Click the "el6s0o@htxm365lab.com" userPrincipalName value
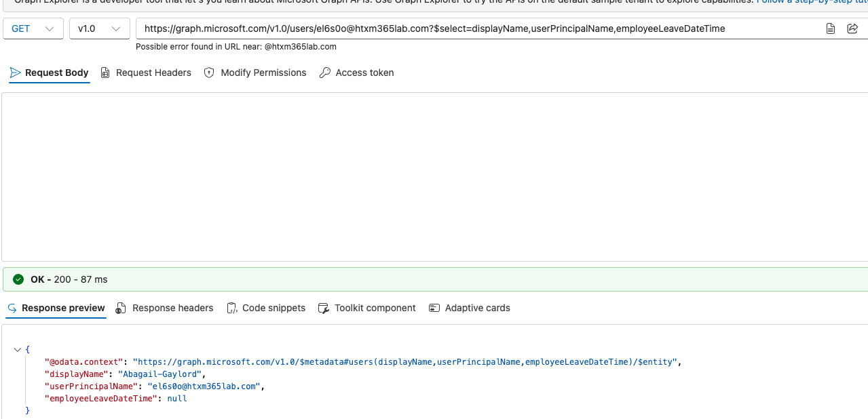This screenshot has height=419, width=868. tap(204, 386)
